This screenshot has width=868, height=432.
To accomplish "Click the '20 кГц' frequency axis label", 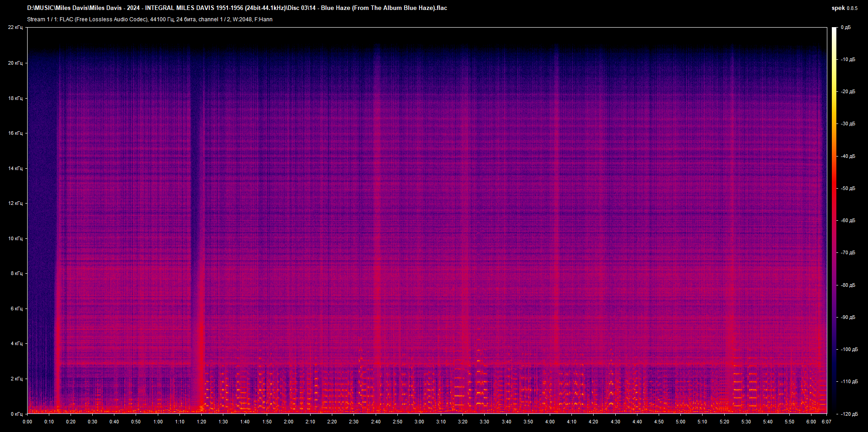I will point(15,63).
